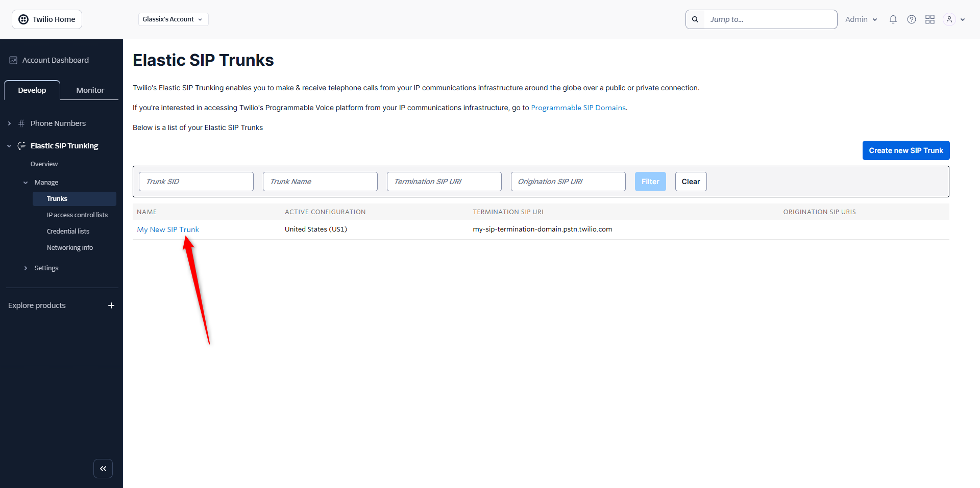Open Account Dashboard

click(55, 60)
